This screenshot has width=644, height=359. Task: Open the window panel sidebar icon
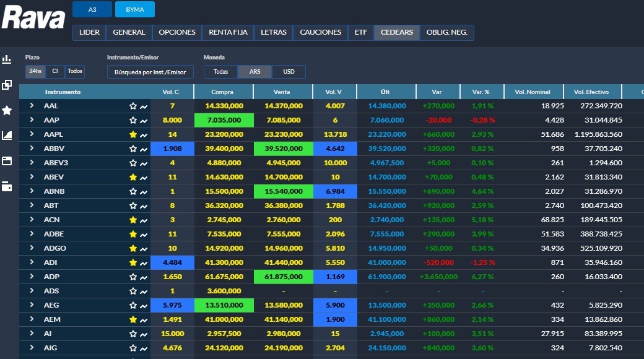7,160
